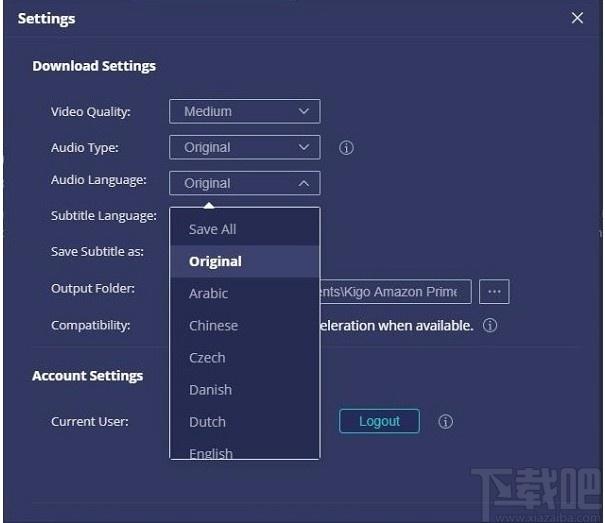Select Original in the language list
Viewport: 605px width, 523px height.
[x=245, y=261]
